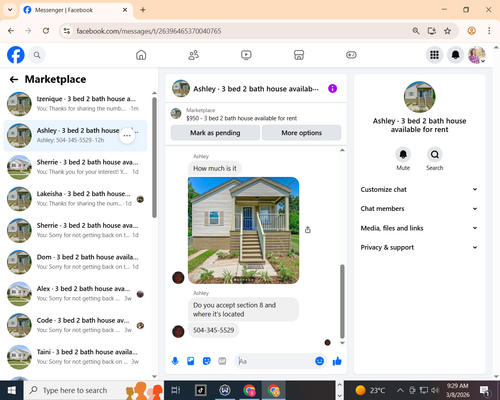Viewport: 500px width, 400px height.
Task: Click the 'How much is it' message
Action: coord(215,168)
